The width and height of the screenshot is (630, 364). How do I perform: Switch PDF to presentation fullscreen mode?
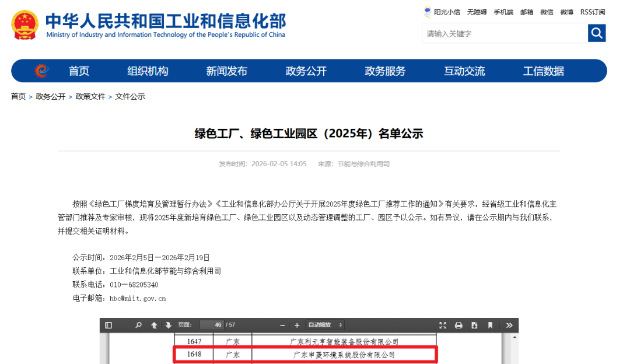coord(443,325)
